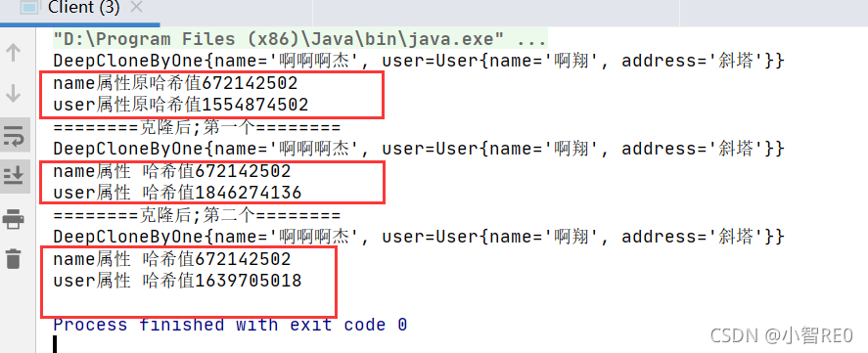
Task: Click the clear all trash icon
Action: [x=14, y=258]
